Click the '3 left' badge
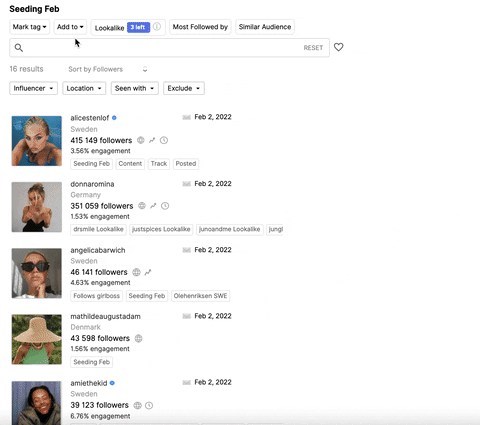This screenshot has width=480, height=425. [x=138, y=27]
